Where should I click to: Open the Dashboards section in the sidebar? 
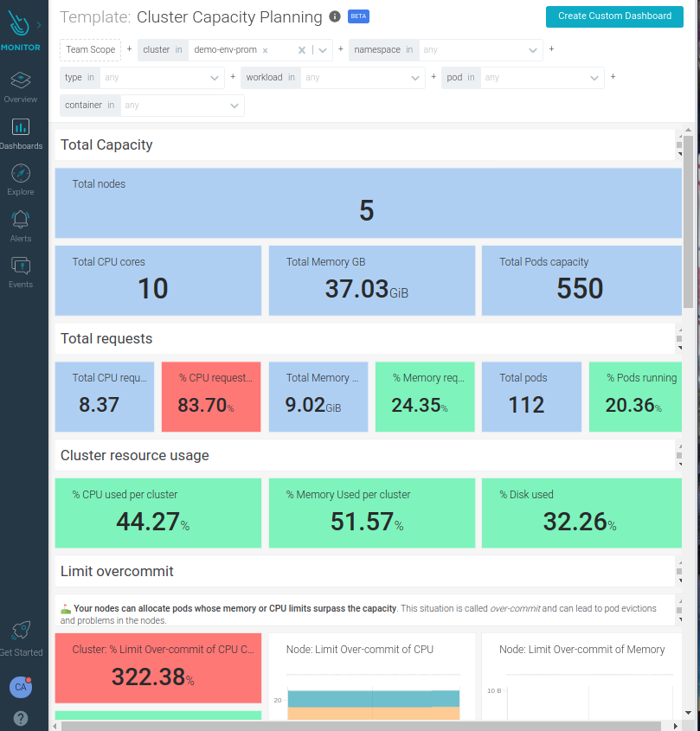pos(20,131)
